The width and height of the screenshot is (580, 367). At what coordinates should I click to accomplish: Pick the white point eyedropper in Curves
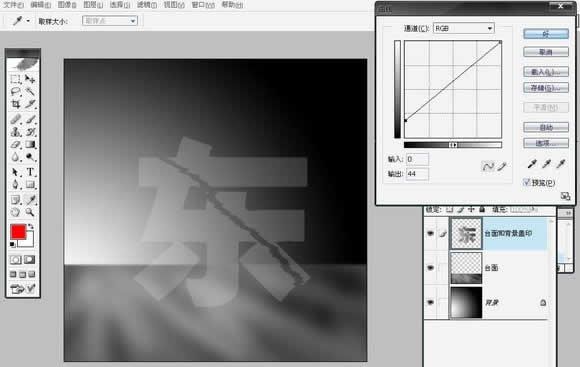point(561,164)
